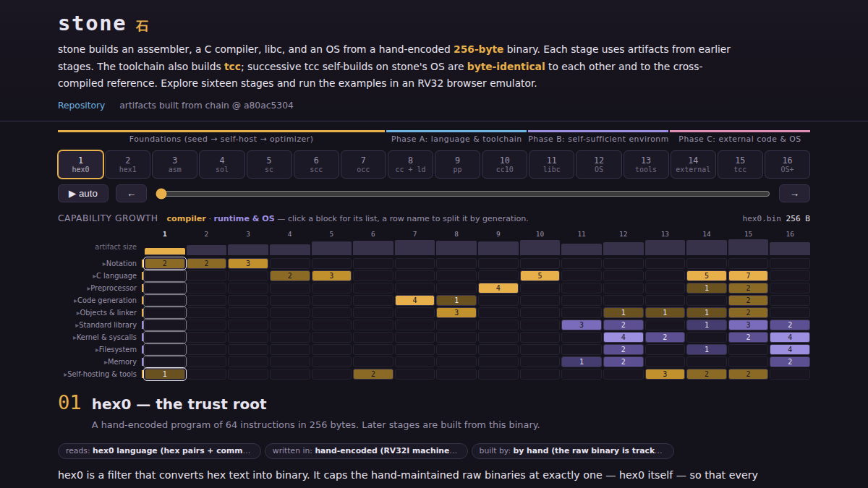
Task: Click the stage slider handle
Action: point(161,194)
